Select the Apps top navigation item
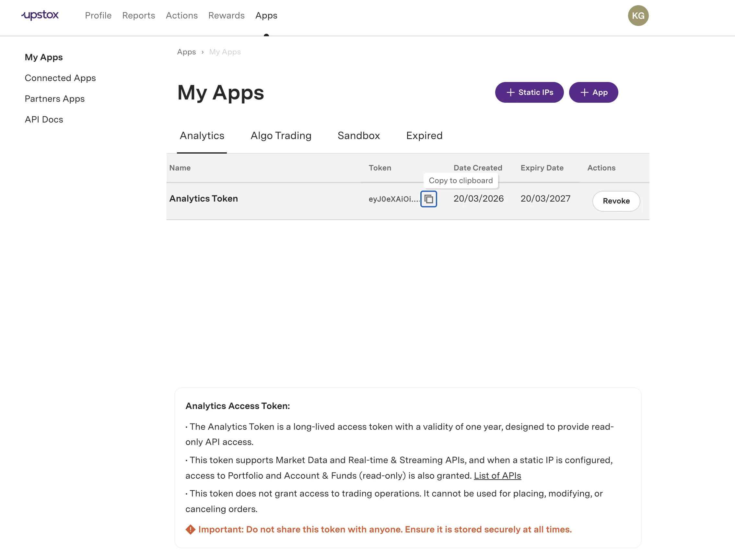This screenshot has width=735, height=560. [x=266, y=16]
